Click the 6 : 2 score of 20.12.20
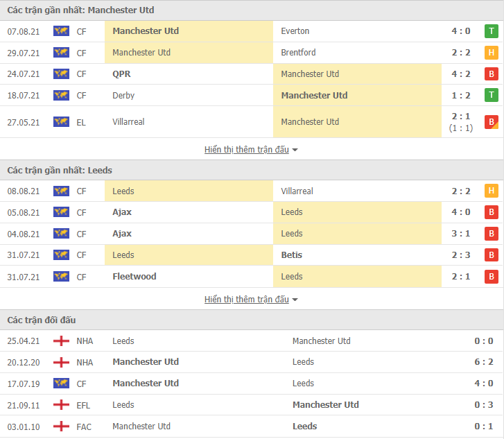 coord(483,362)
